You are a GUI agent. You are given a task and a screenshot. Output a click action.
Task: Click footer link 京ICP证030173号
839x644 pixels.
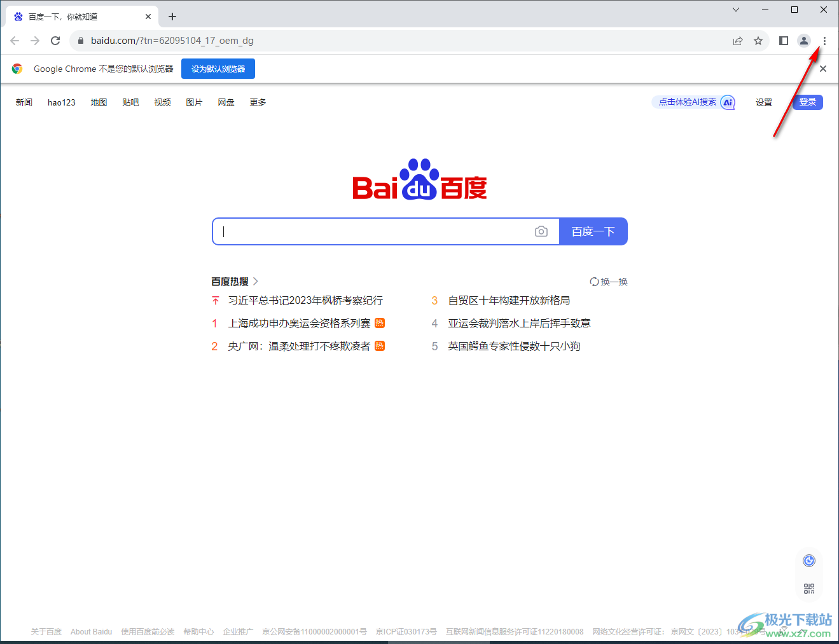[406, 632]
